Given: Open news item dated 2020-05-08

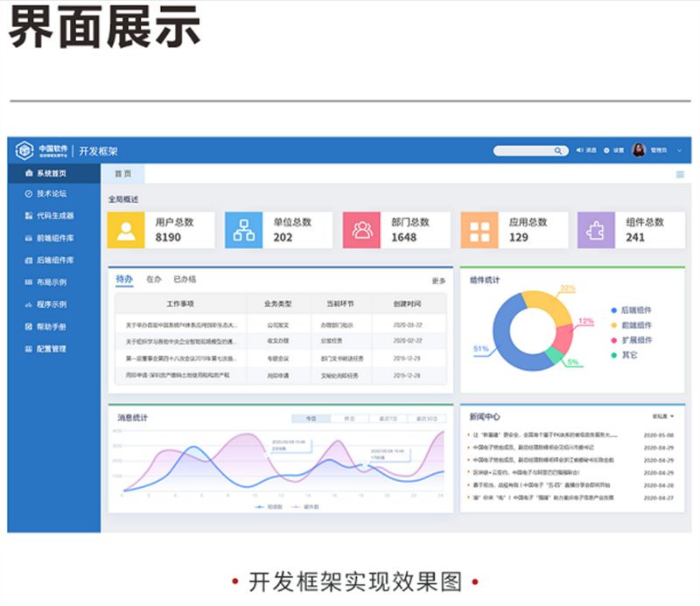Looking at the screenshot, I should [571, 435].
